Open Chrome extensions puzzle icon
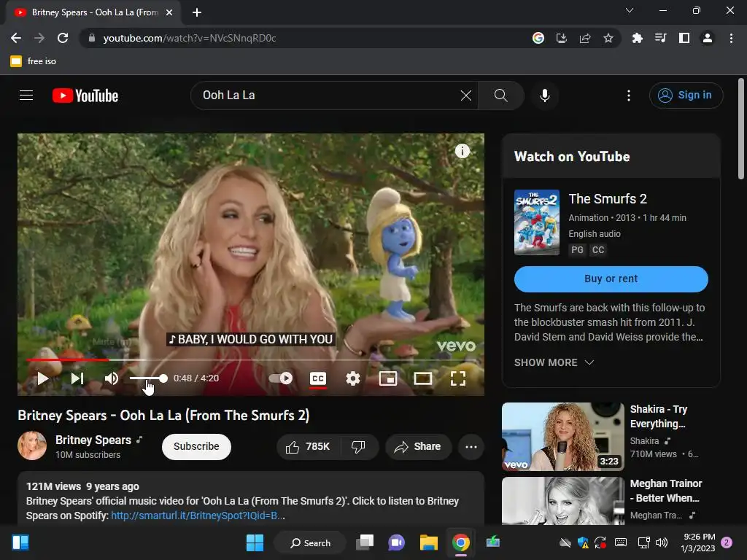 pos(637,38)
